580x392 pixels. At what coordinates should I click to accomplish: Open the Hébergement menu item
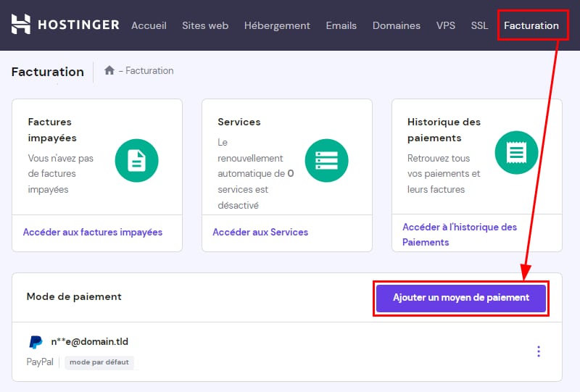pos(277,25)
